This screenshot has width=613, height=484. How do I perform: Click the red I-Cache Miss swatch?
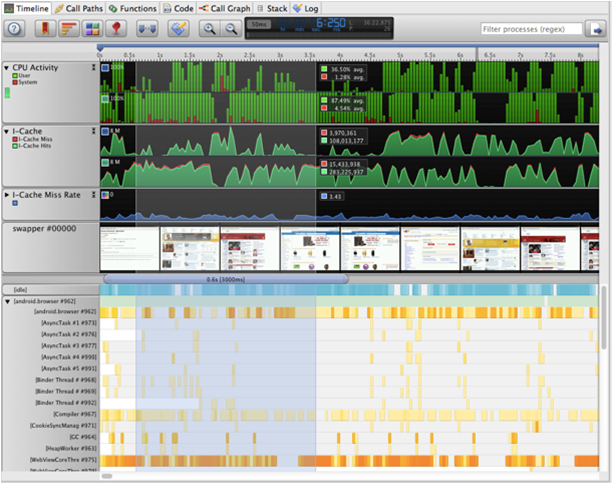(15, 139)
